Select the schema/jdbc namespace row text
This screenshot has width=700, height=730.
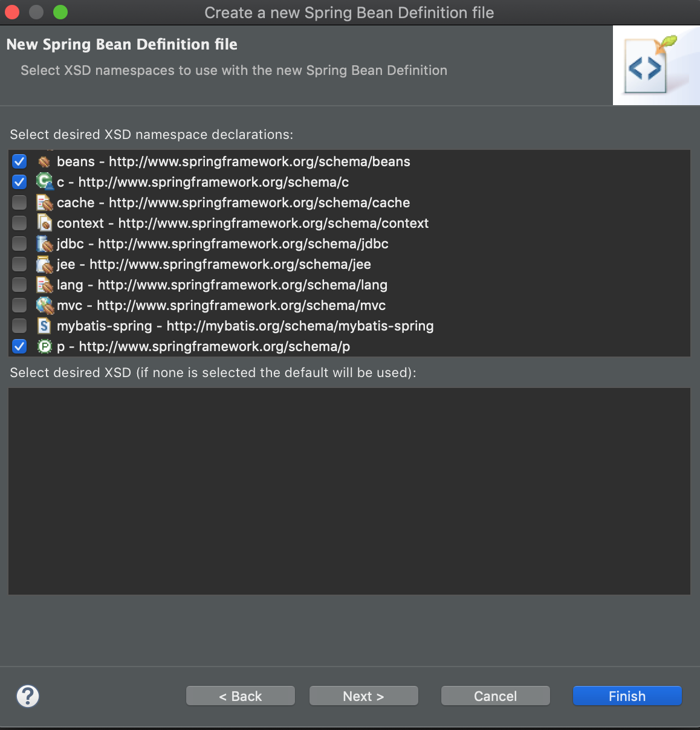pos(222,244)
